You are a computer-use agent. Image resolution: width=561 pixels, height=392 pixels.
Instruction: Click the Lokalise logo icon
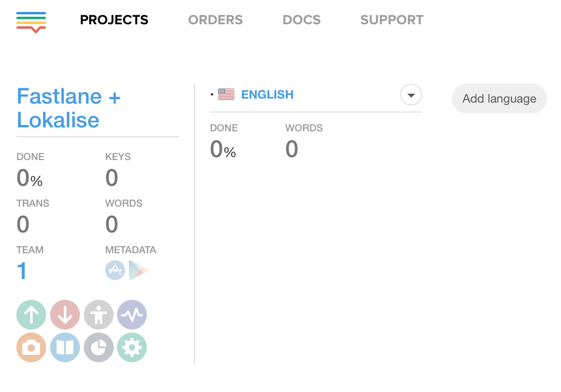point(31,21)
